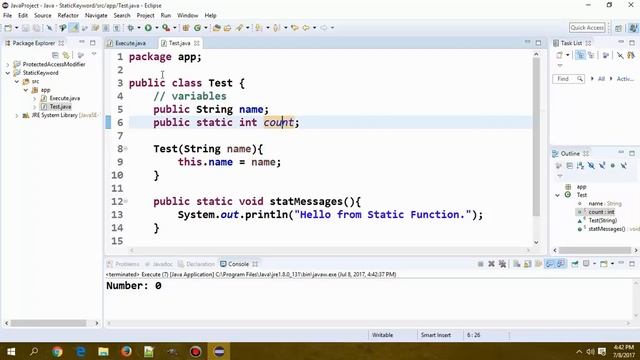Toggle Hide Fields in Outline toolbar

point(591,165)
